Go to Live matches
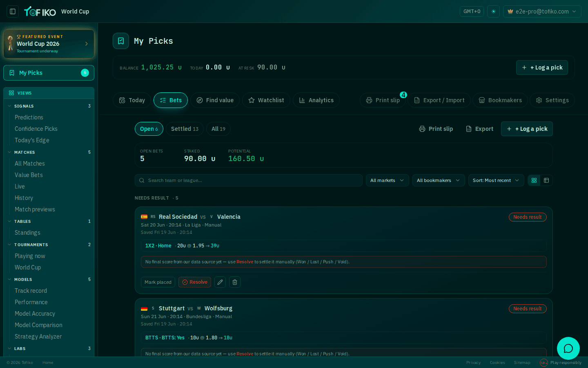This screenshot has height=368, width=588. coord(20,186)
